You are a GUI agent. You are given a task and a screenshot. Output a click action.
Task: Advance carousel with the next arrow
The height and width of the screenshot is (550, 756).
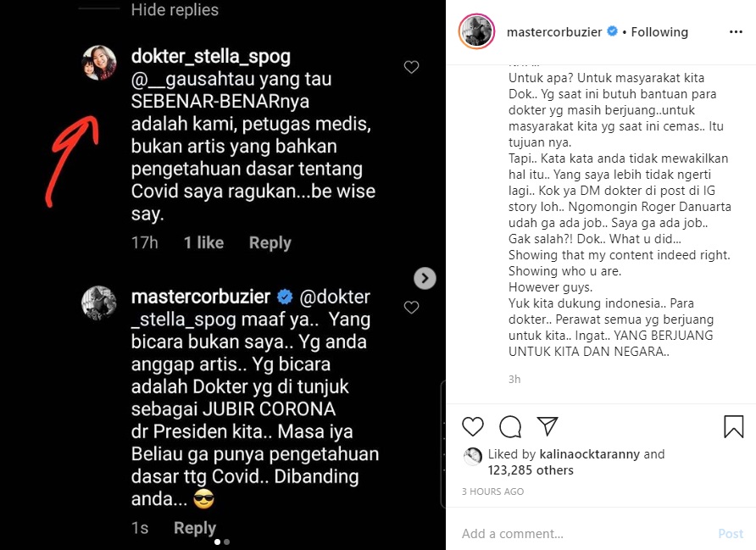tap(425, 278)
